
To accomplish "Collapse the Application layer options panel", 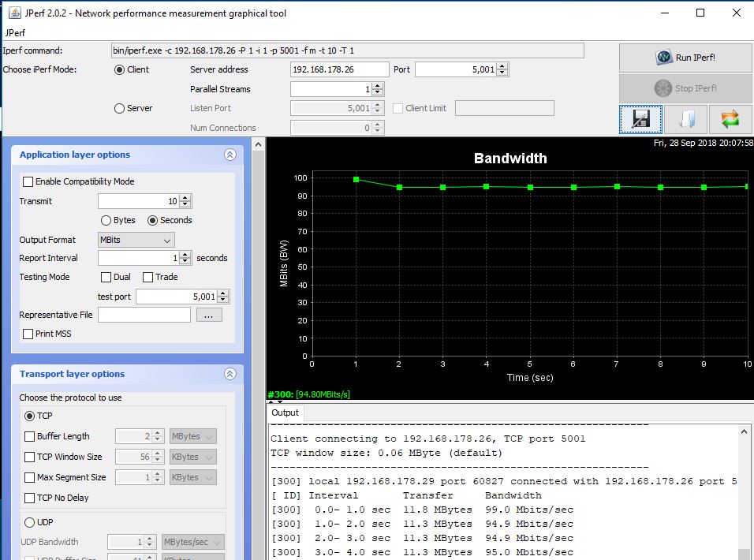I will click(x=230, y=155).
